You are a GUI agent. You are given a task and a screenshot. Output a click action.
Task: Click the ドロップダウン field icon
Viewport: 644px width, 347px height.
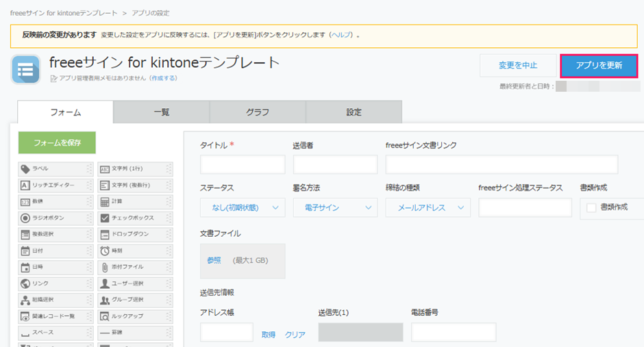click(105, 235)
